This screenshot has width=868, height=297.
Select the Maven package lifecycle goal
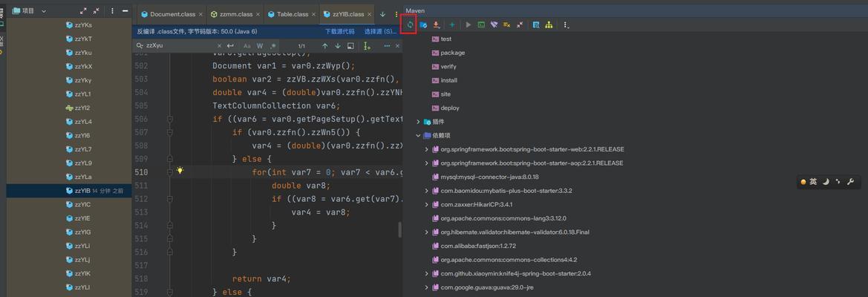point(448,53)
